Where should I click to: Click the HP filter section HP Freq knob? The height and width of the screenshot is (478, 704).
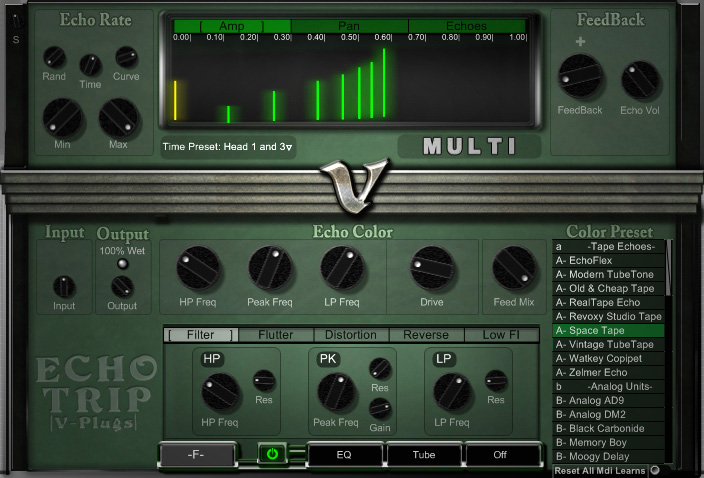pos(220,392)
